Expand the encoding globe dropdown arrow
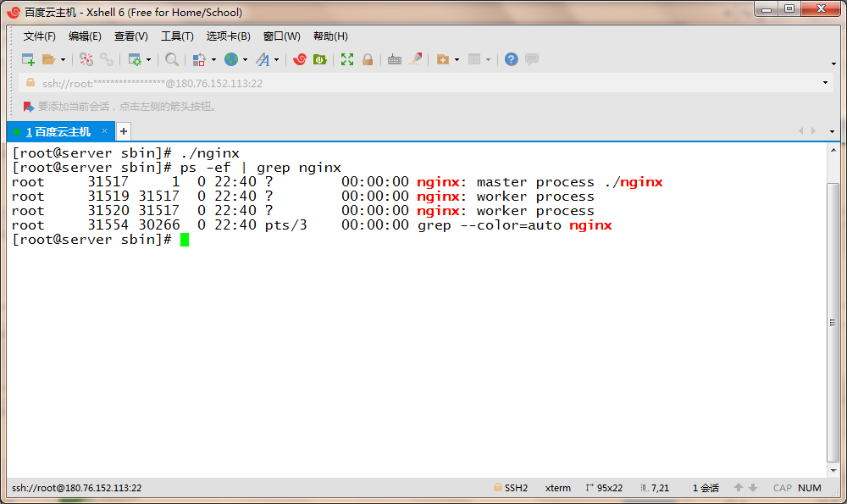The height and width of the screenshot is (504, 847). tap(245, 59)
